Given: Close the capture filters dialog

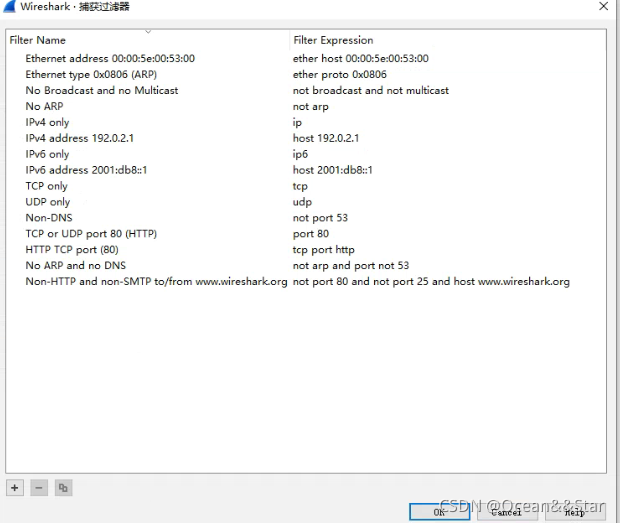Looking at the screenshot, I should point(603,6).
